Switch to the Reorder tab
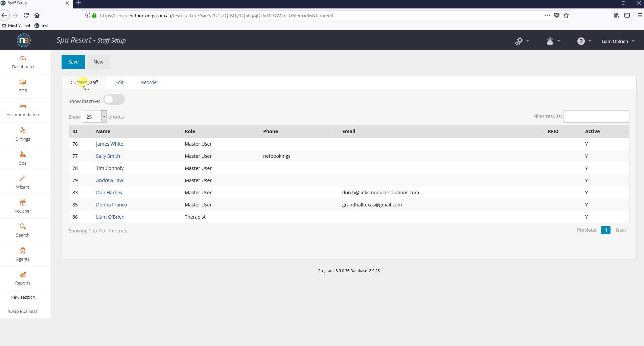Image resolution: width=644 pixels, height=346 pixels. (149, 82)
